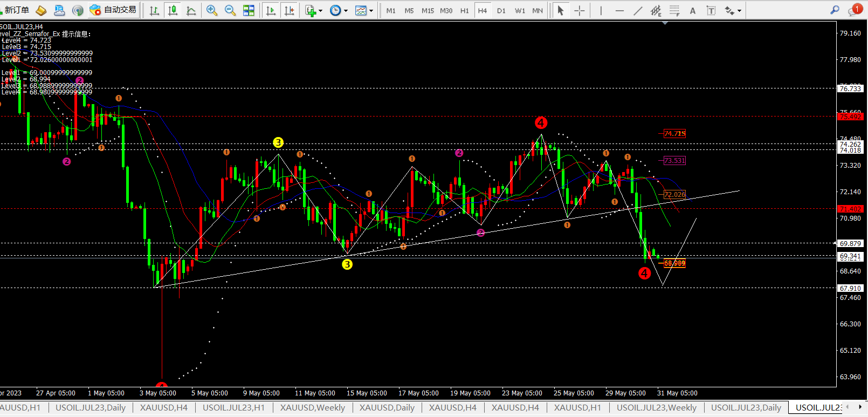Select the M30 timeframe
Viewport: 868px width, 417px height.
[446, 10]
